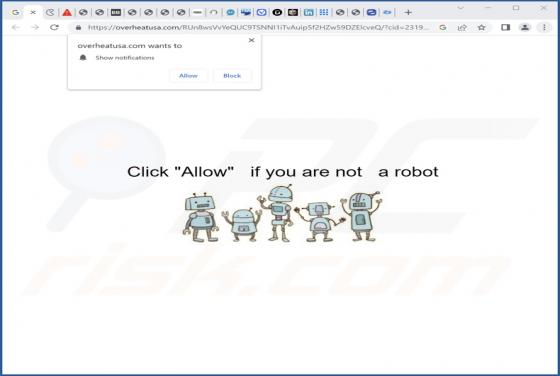560x376 pixels.
Task: Expand the tab search chevron
Action: click(x=461, y=7)
